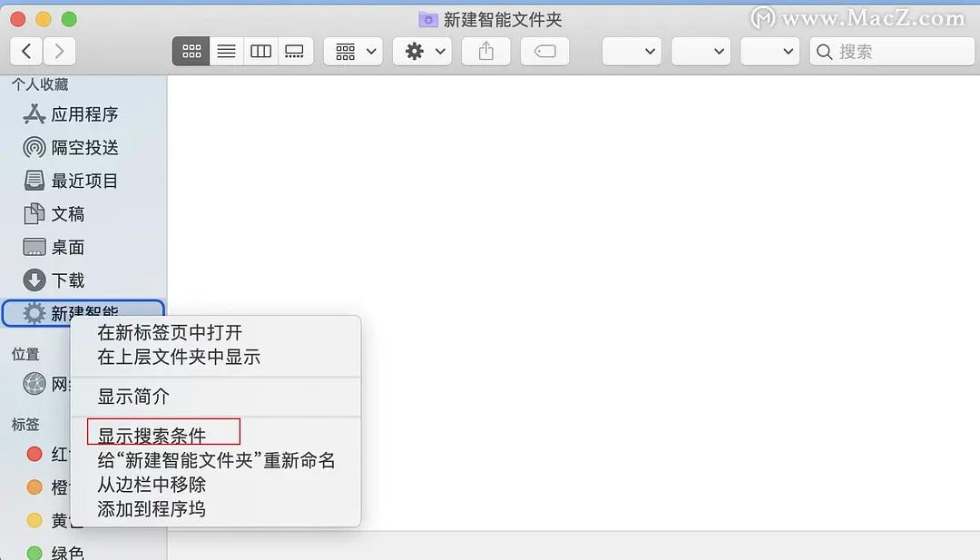Expand the grouping options dropdown
This screenshot has height=560, width=980.
point(353,51)
